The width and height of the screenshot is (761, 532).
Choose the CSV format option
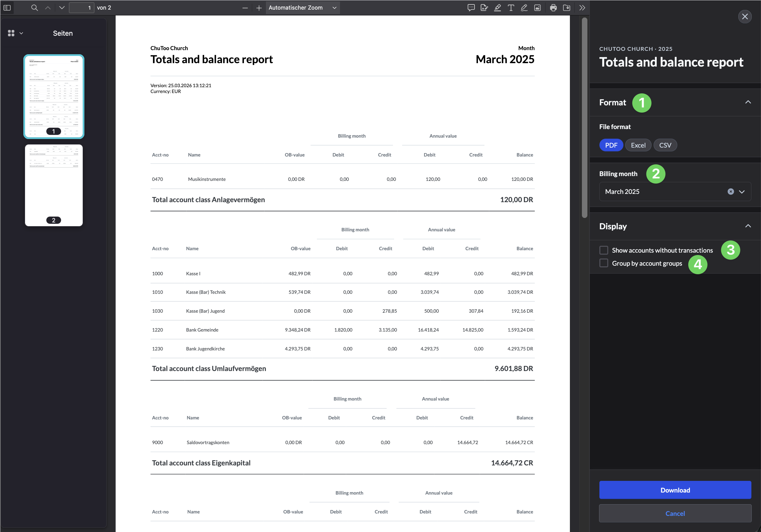[x=665, y=145]
